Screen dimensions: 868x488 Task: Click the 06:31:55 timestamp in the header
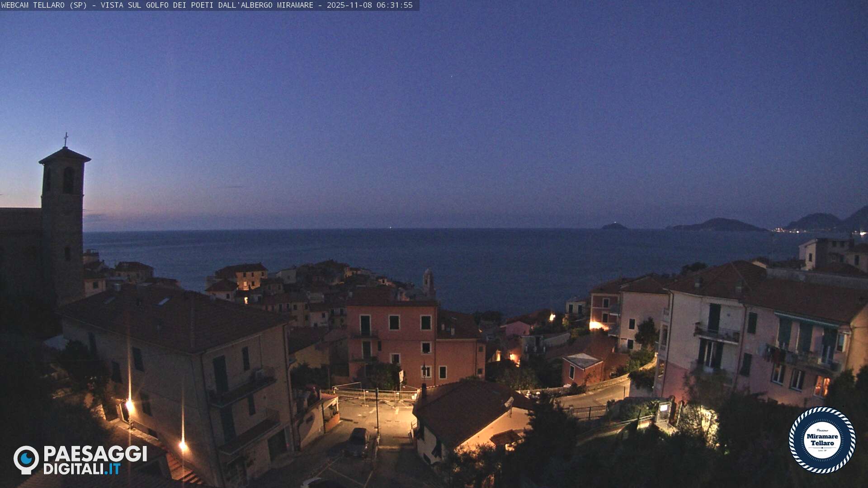395,5
